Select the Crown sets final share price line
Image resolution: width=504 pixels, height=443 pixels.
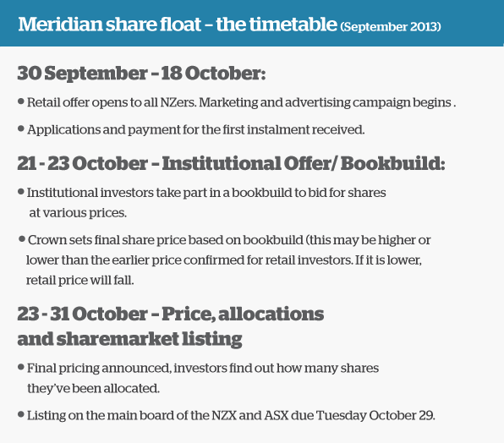point(229,240)
